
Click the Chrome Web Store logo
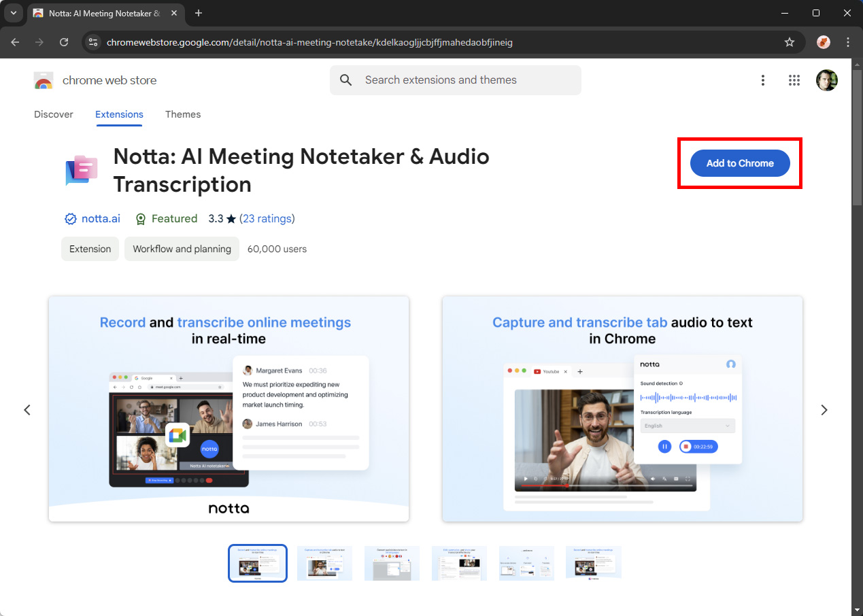tap(44, 80)
